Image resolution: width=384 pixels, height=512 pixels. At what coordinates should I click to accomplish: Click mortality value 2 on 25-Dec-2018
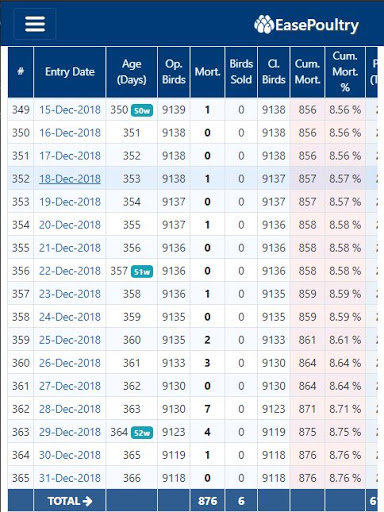pos(207,340)
